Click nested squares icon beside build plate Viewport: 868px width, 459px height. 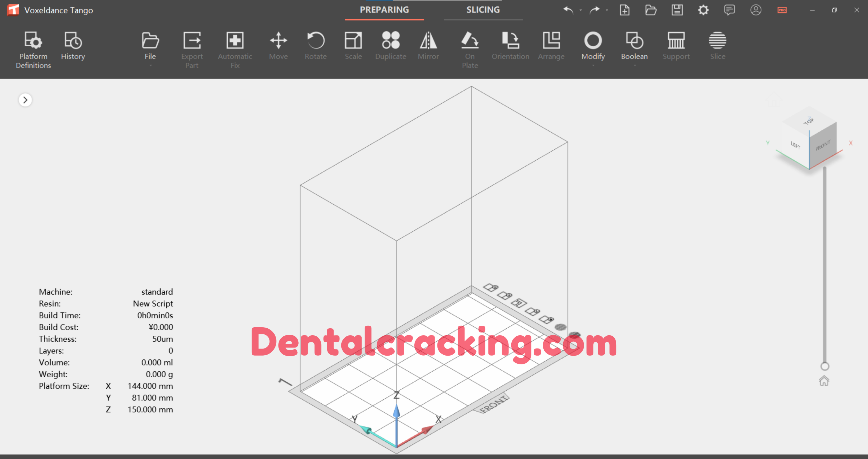(519, 303)
